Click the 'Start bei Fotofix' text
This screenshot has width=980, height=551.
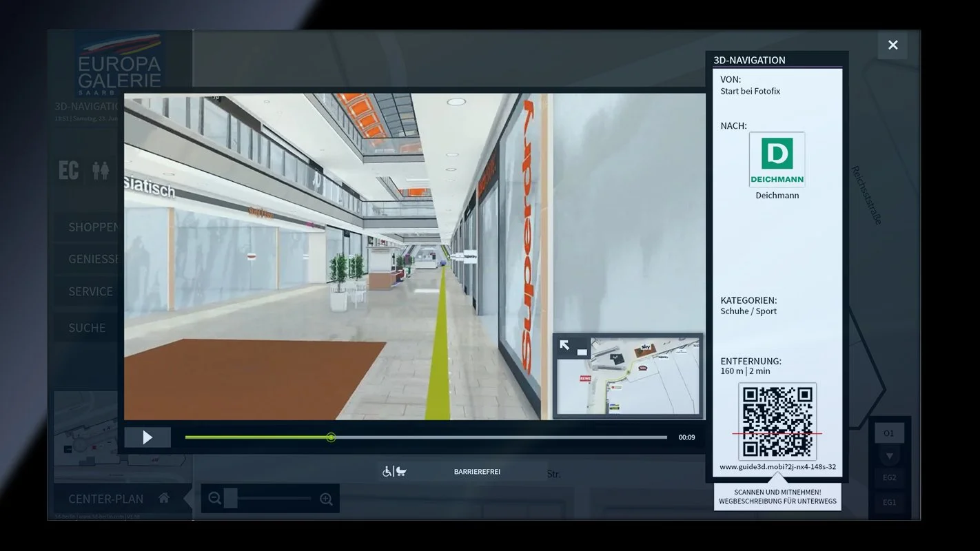751,91
